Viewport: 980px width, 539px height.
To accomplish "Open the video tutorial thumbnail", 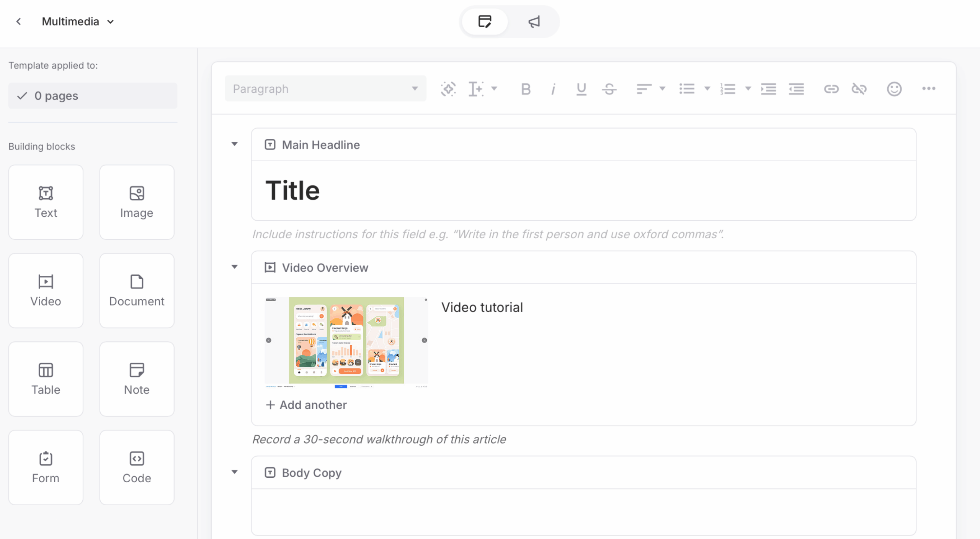I will point(346,342).
